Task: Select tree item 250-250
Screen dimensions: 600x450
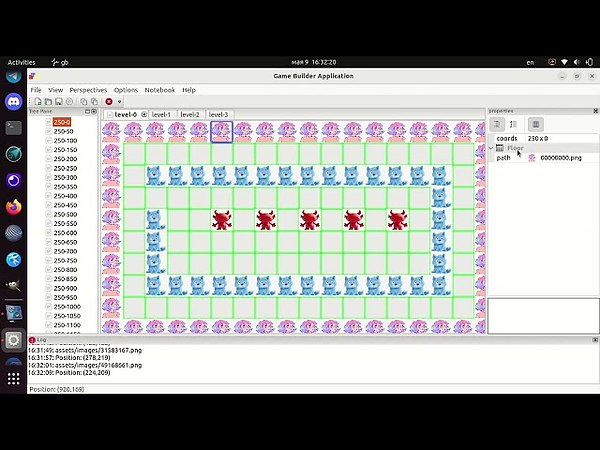Action: coord(65,168)
